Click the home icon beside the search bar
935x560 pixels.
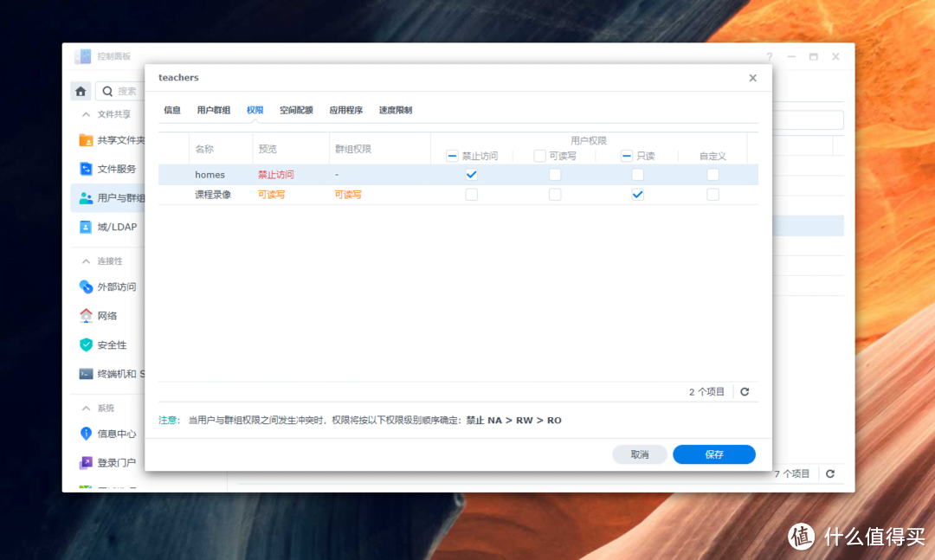pyautogui.click(x=81, y=90)
